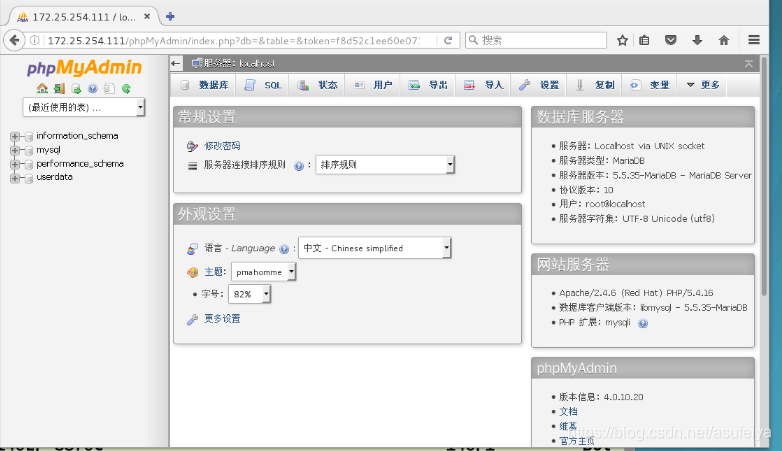Open the mysql database
Viewport: 782px width, 451px height.
point(48,150)
